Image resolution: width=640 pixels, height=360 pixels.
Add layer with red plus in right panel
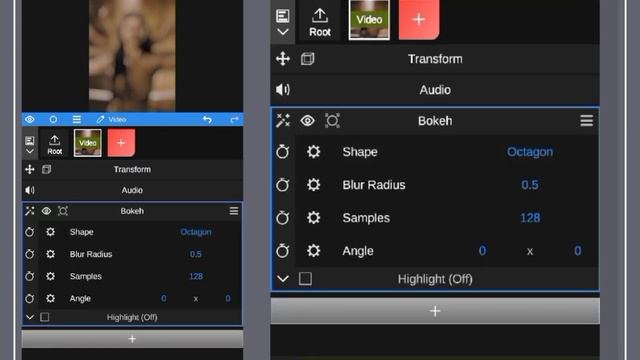tap(419, 19)
